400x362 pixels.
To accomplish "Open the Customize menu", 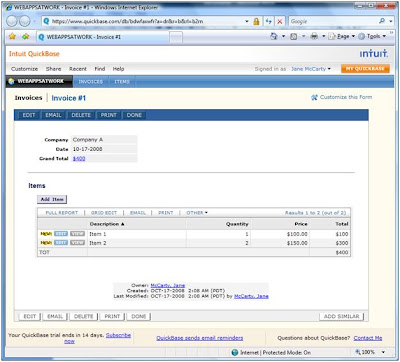I will point(24,69).
